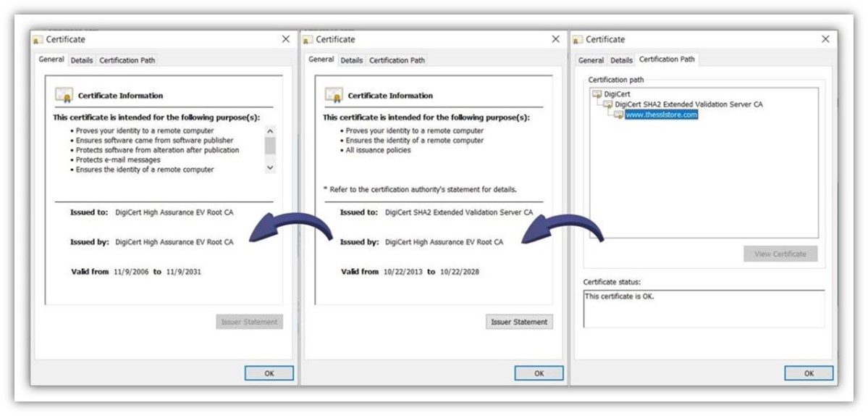Open General tab in middle Certificate window
Image resolution: width=868 pixels, height=416 pixels.
pos(321,60)
